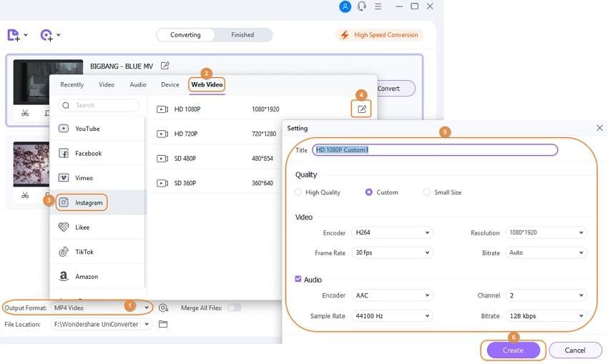The width and height of the screenshot is (608, 364).
Task: Click the output settings gear icon
Action: point(163,308)
